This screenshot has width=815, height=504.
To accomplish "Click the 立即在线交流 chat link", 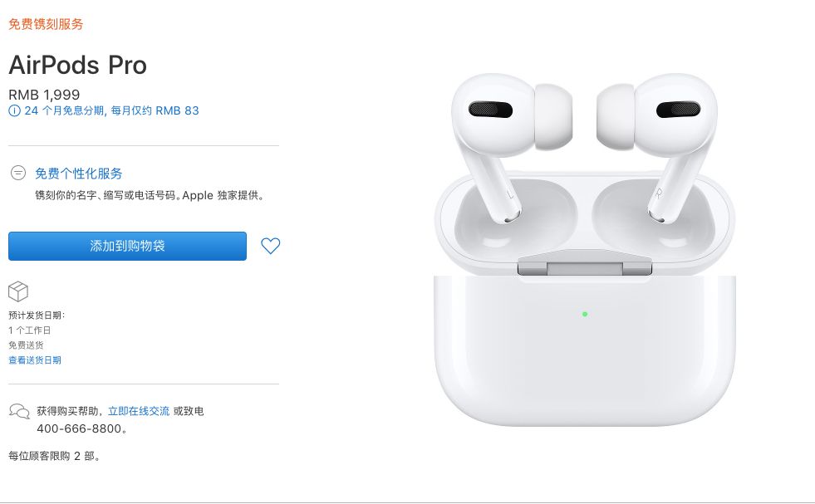I will [139, 411].
